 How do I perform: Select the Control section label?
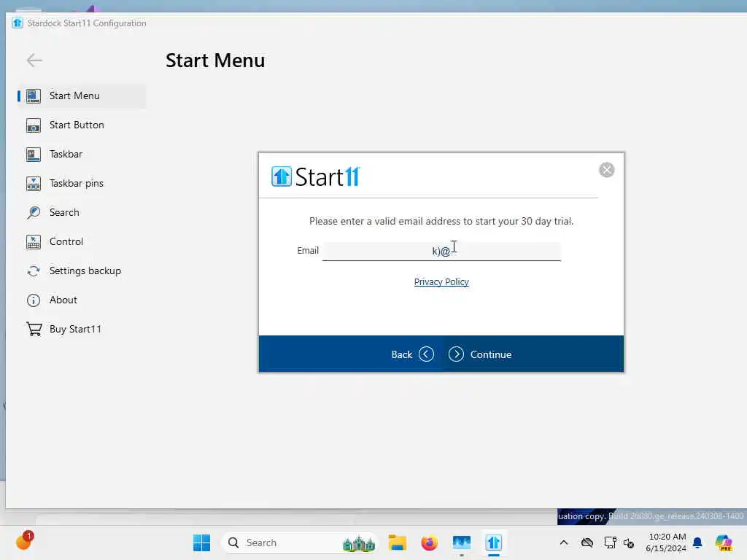click(x=66, y=242)
